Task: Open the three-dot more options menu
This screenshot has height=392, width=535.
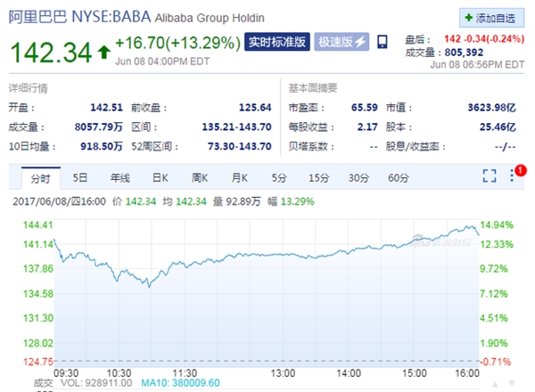Action: [512, 176]
